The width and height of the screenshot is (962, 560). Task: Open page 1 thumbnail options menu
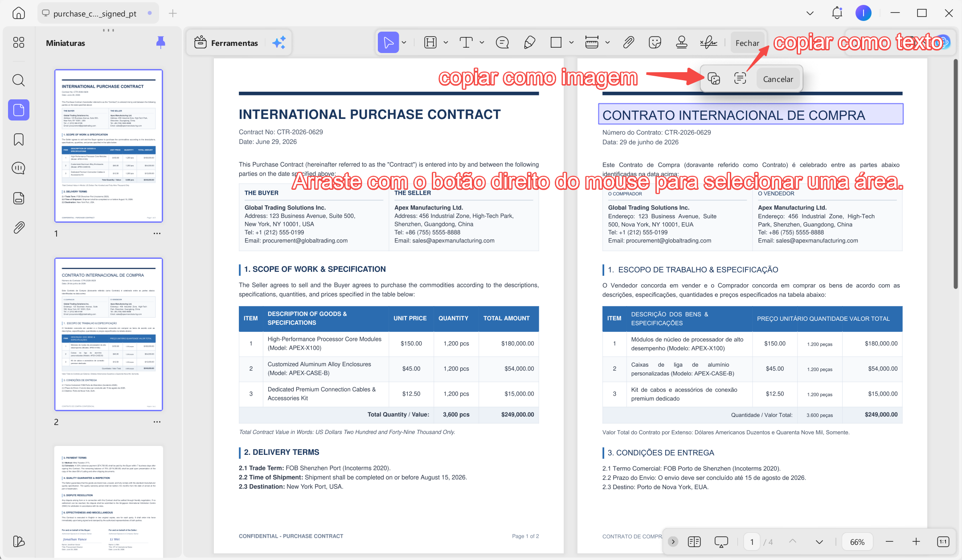tap(157, 233)
